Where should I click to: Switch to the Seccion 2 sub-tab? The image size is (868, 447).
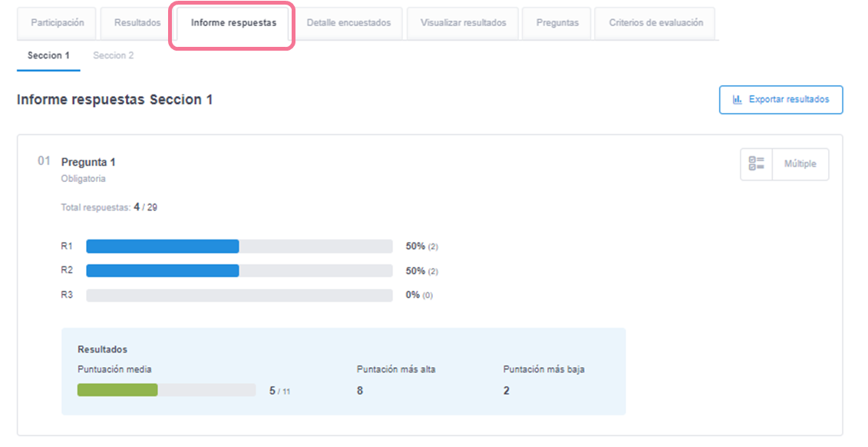tap(114, 55)
